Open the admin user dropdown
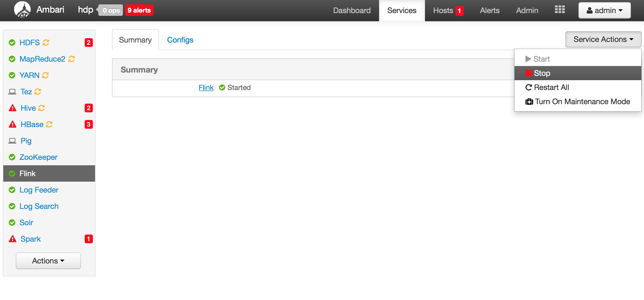This screenshot has height=300, width=644. point(604,10)
